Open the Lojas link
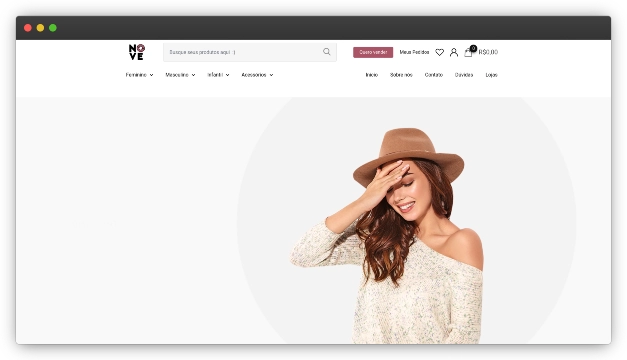The image size is (627, 360). [x=491, y=75]
